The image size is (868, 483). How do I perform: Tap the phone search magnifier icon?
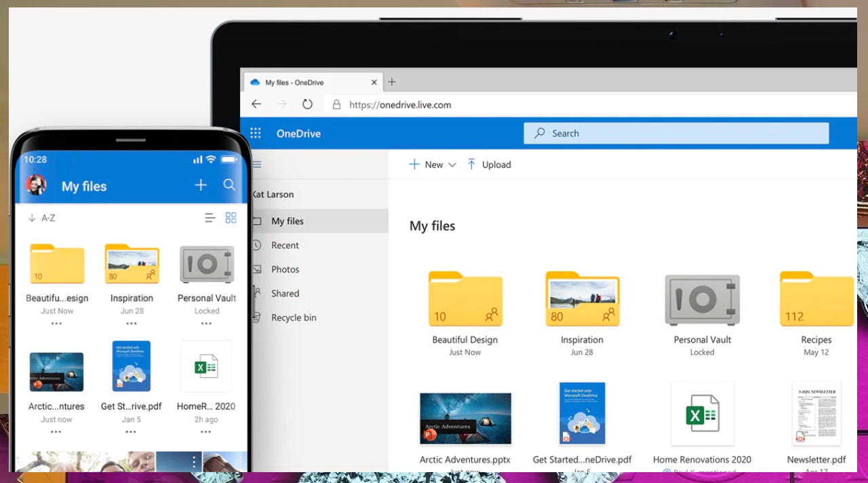point(229,185)
